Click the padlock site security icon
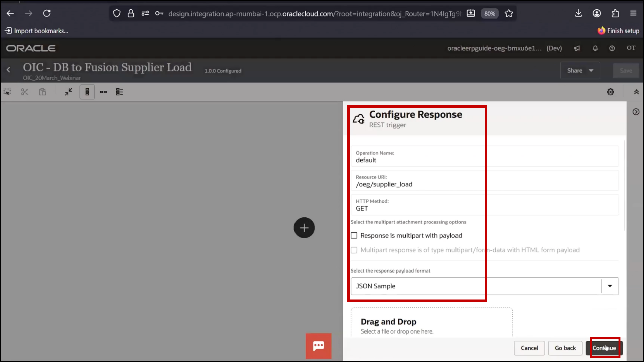Image resolution: width=644 pixels, height=362 pixels. [x=131, y=13]
